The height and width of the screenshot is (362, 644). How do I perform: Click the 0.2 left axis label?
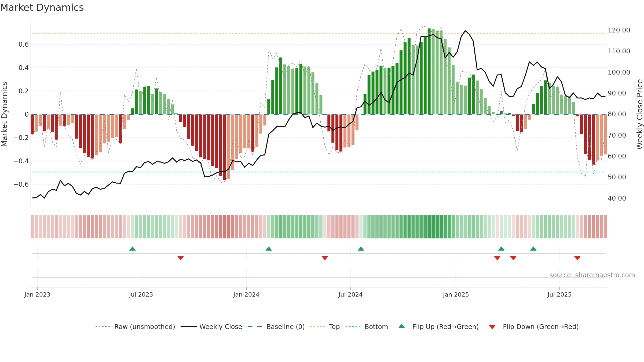[24, 91]
